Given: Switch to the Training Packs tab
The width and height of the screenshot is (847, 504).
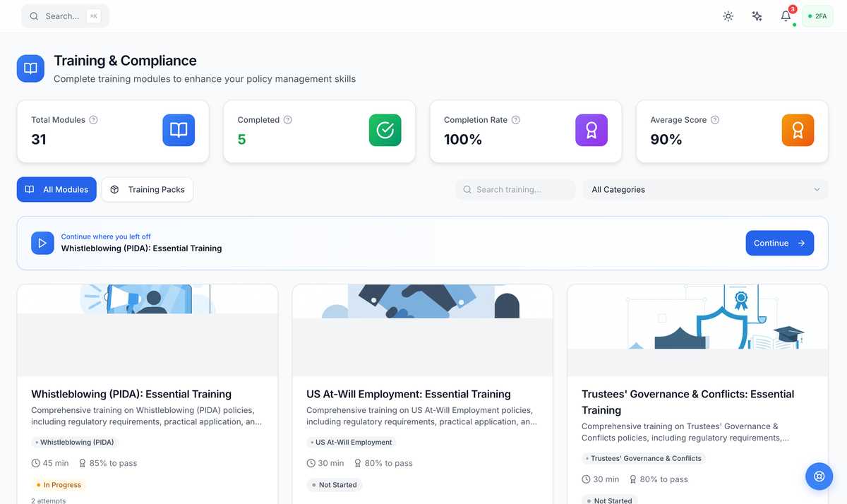Looking at the screenshot, I should [x=147, y=189].
